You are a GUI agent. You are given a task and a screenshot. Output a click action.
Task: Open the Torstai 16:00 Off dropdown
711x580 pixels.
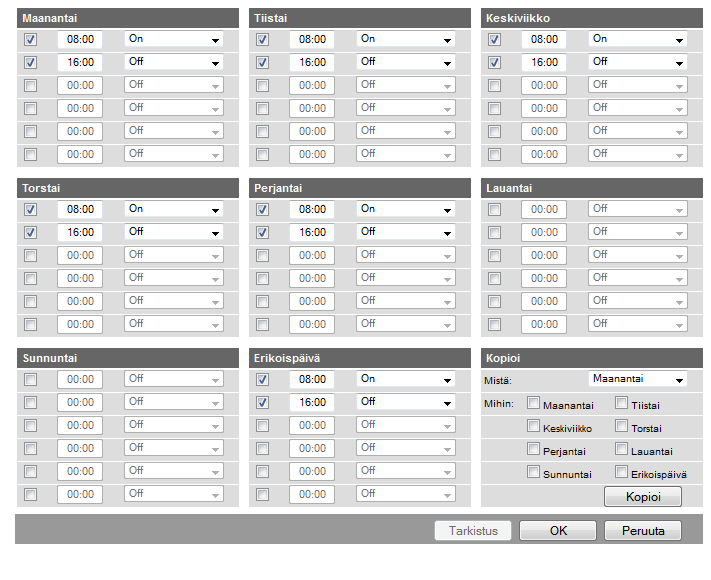click(x=174, y=232)
